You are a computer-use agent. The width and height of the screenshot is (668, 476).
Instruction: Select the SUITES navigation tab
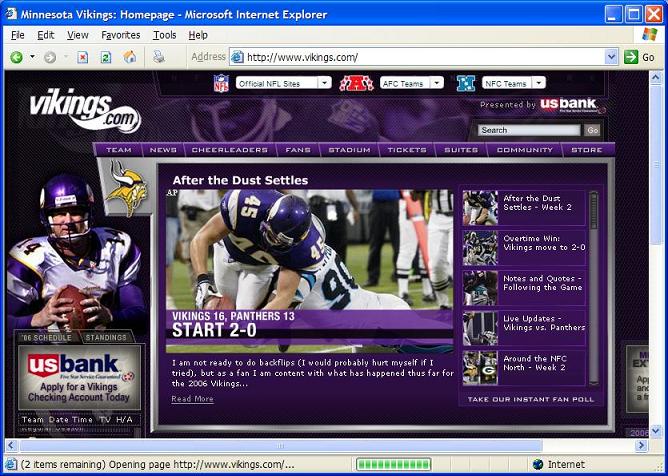tap(461, 150)
